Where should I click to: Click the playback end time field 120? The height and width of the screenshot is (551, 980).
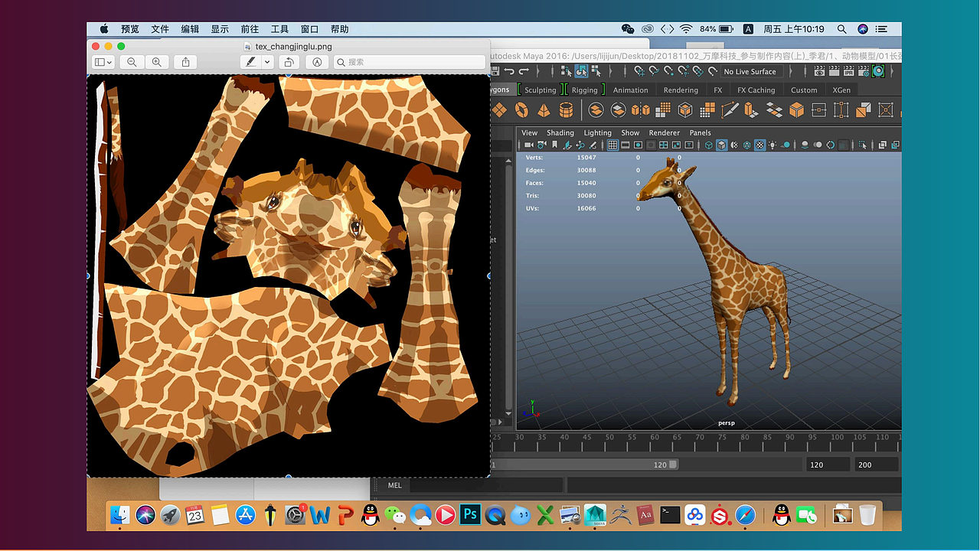[x=828, y=465]
